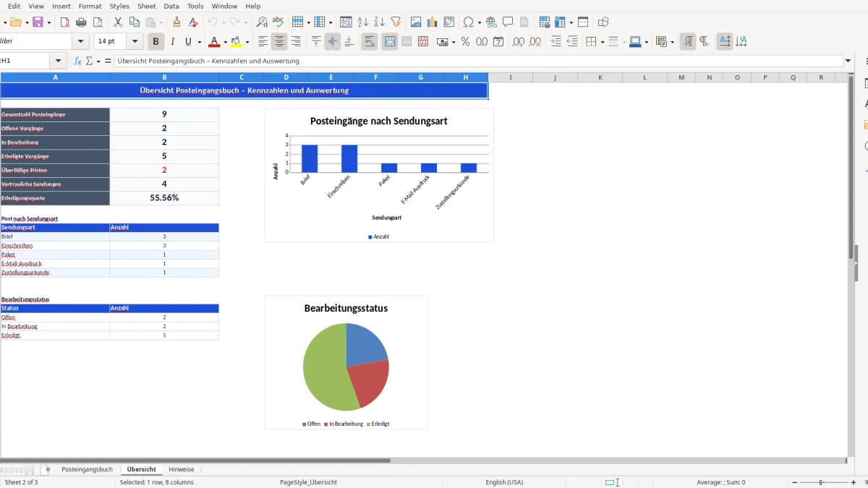Viewport: 868px width, 488px height.
Task: Switch to the Posteingangsbuch sheet tab
Action: coord(88,469)
